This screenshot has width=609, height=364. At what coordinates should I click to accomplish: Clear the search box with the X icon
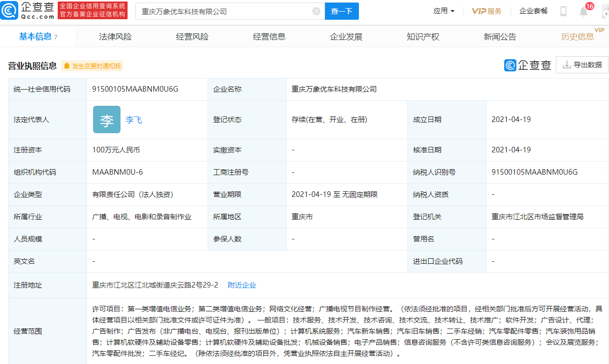point(316,11)
